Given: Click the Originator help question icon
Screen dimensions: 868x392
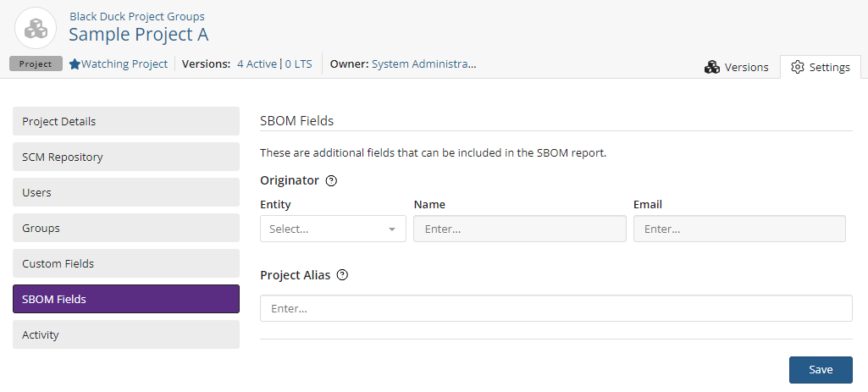Looking at the screenshot, I should pyautogui.click(x=332, y=180).
